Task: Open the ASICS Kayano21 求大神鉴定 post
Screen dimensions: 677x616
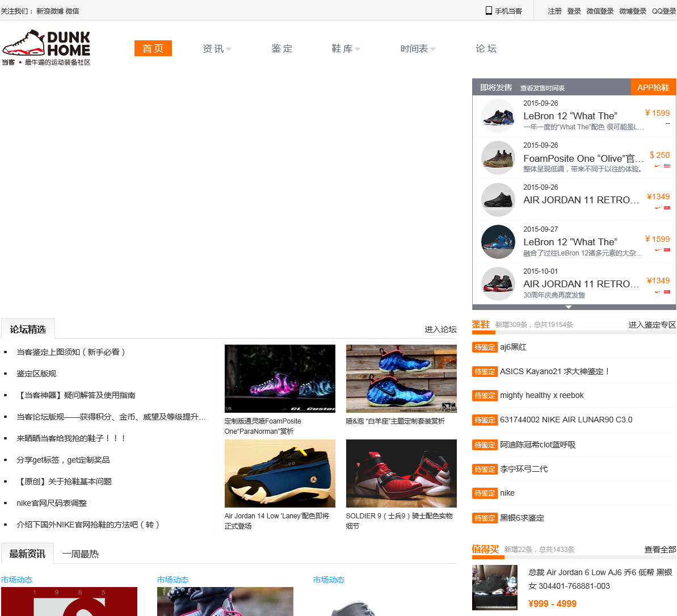Action: 555,371
